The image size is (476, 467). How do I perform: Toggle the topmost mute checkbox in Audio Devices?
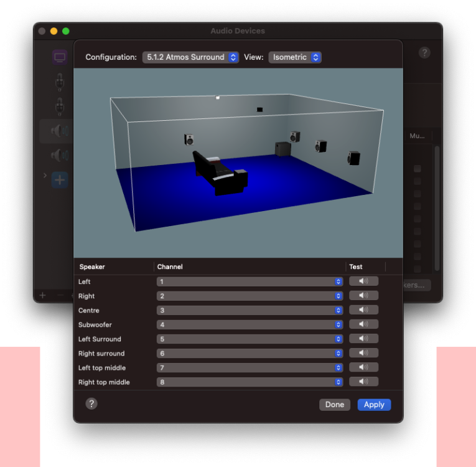[x=418, y=169]
